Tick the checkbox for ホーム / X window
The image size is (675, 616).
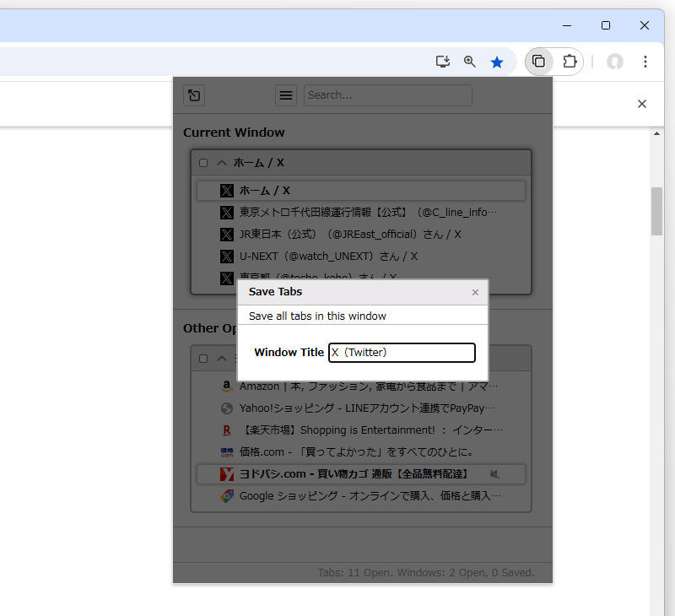[203, 163]
